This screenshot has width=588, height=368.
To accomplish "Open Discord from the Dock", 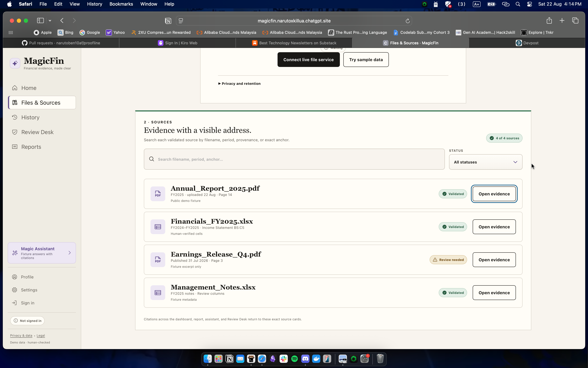I will (305, 359).
